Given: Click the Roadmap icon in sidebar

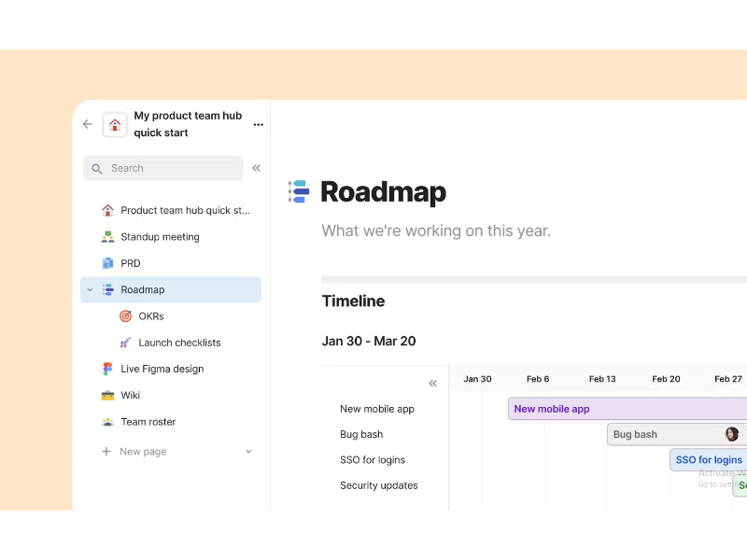Looking at the screenshot, I should (108, 289).
